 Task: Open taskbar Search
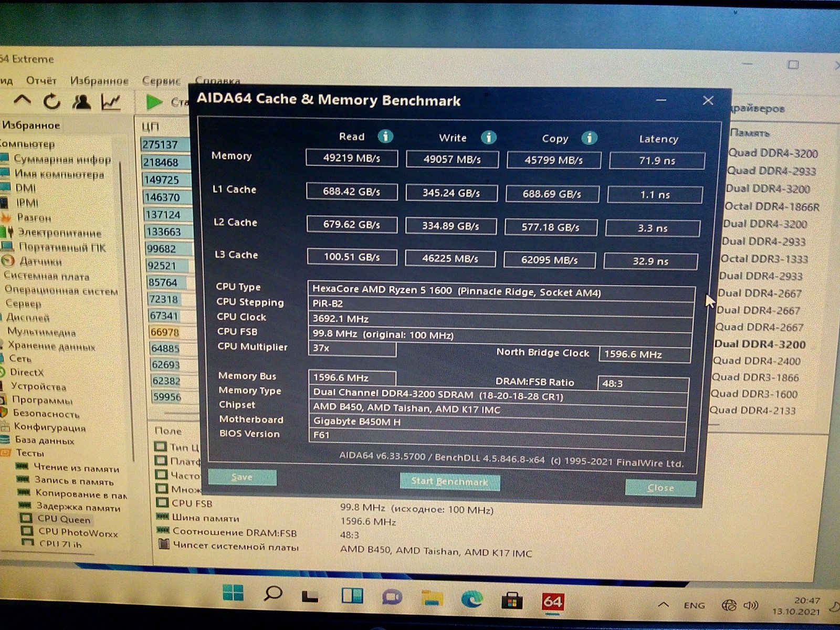coord(272,594)
